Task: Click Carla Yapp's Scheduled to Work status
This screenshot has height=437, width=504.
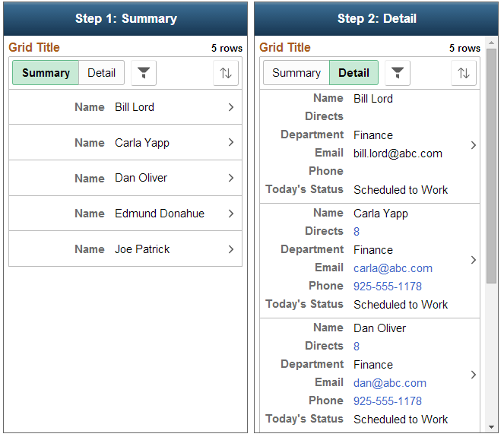Action: (x=401, y=304)
